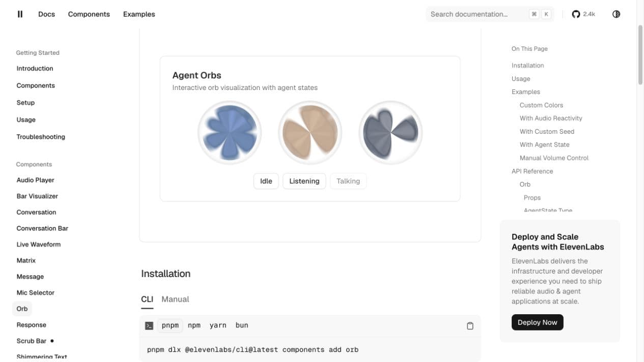Select the npm package manager tab
This screenshot has height=362, width=644.
194,325
